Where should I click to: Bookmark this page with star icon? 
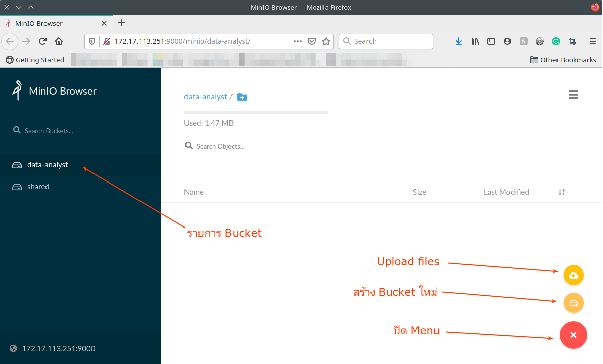326,41
